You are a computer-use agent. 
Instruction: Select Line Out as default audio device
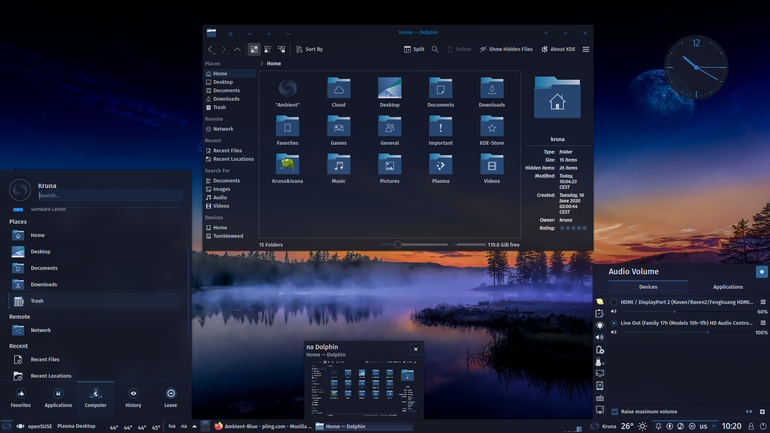[614, 323]
